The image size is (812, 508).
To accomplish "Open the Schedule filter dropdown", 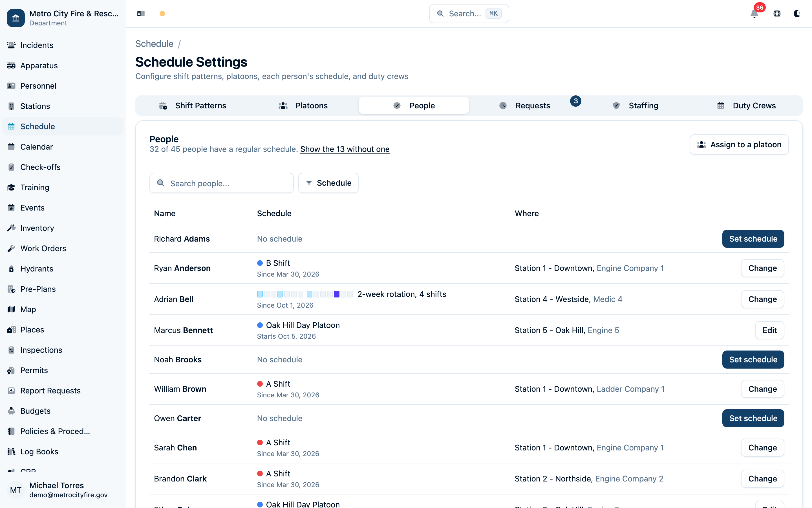I will click(x=328, y=183).
